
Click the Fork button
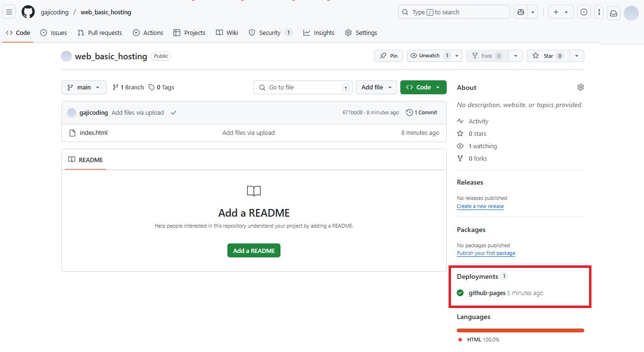pos(487,56)
